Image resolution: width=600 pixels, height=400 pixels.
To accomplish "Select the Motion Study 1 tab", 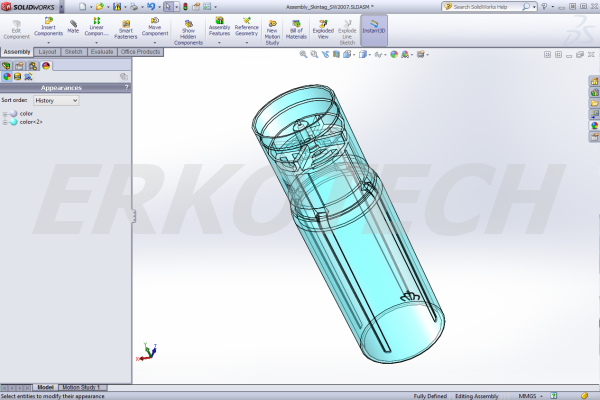I will (x=84, y=387).
